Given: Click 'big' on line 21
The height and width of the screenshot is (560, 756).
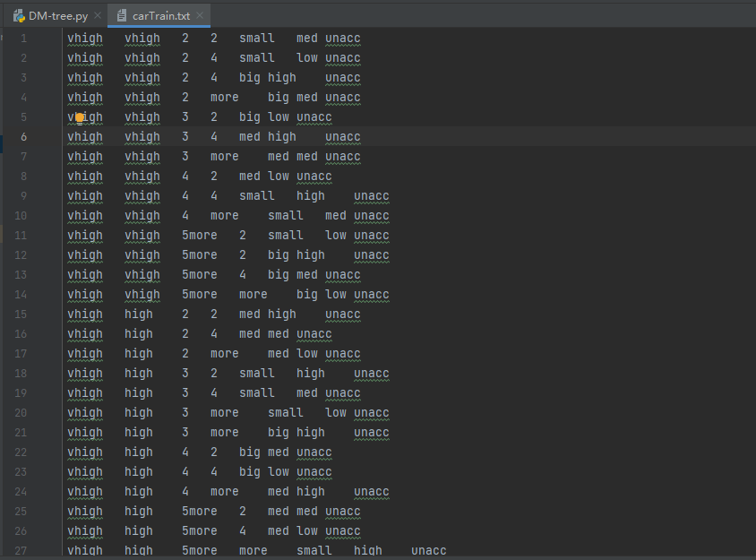Looking at the screenshot, I should 279,433.
